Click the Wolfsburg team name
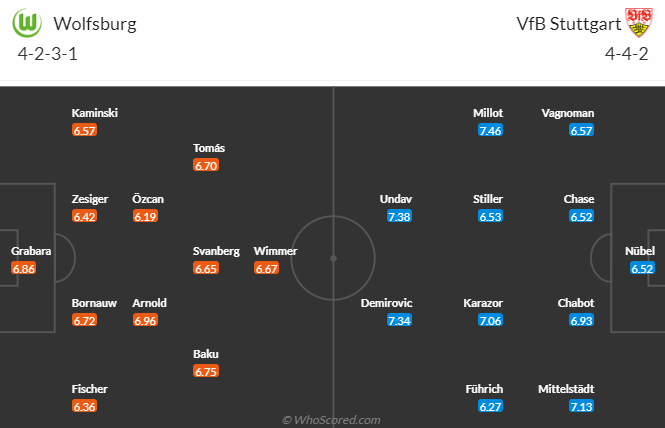The width and height of the screenshot is (665, 428). (x=95, y=23)
